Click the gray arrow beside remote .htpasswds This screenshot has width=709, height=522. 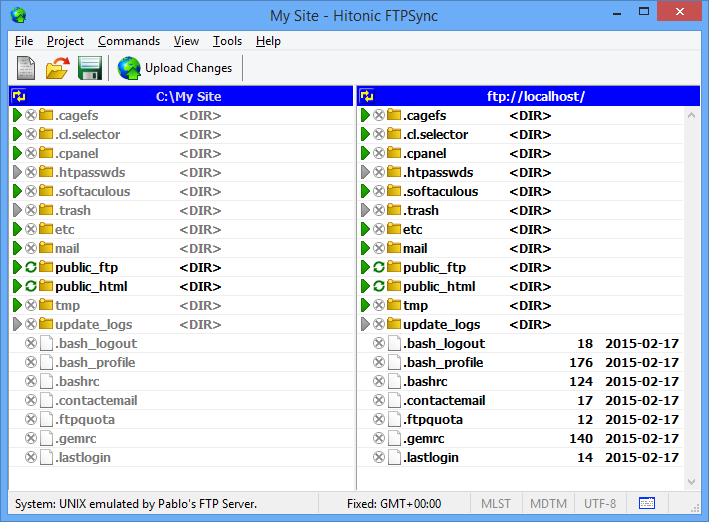365,172
